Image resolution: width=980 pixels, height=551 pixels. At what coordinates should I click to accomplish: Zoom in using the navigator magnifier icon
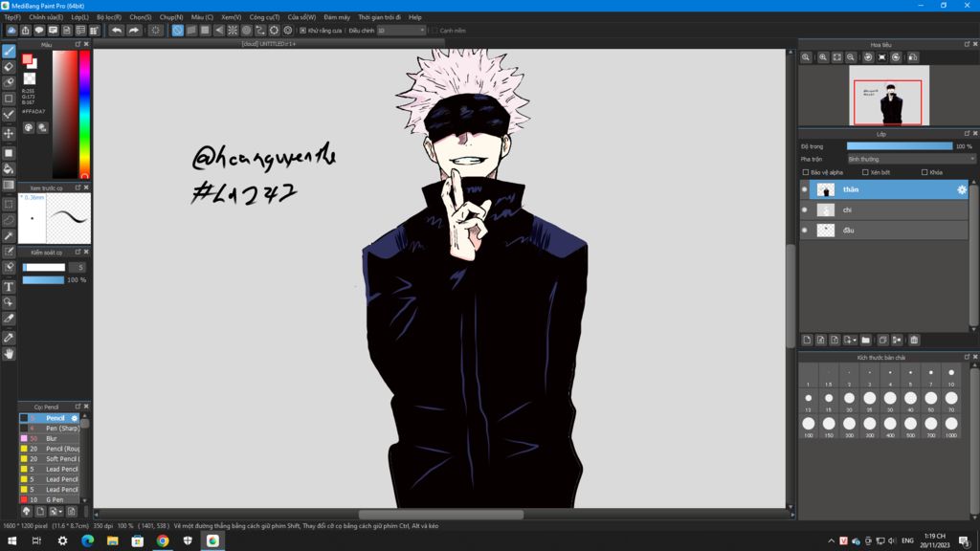click(807, 57)
